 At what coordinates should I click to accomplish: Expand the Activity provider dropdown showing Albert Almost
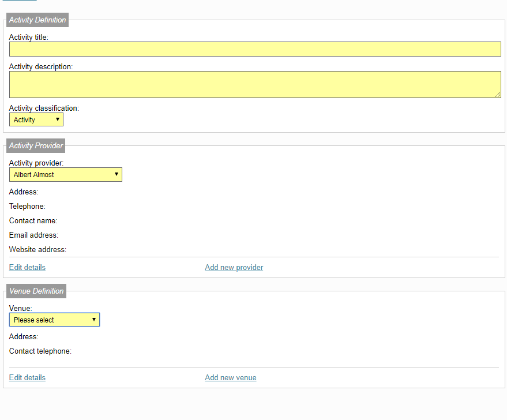66,175
